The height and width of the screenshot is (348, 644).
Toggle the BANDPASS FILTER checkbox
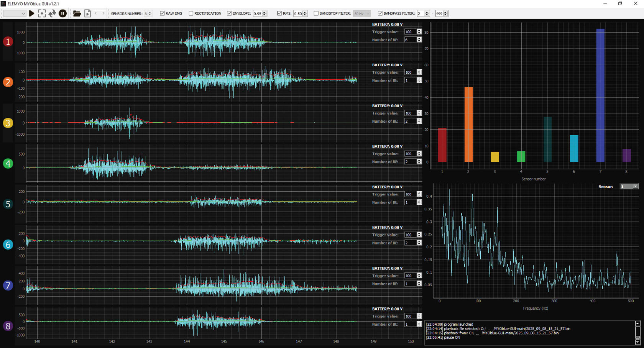[x=380, y=13]
